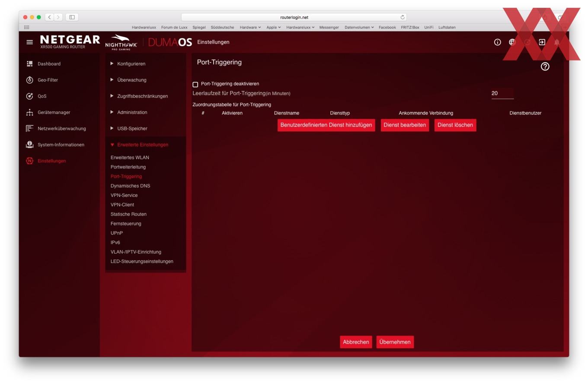Reload page via address bar reload icon
The image size is (588, 384).
[x=403, y=17]
